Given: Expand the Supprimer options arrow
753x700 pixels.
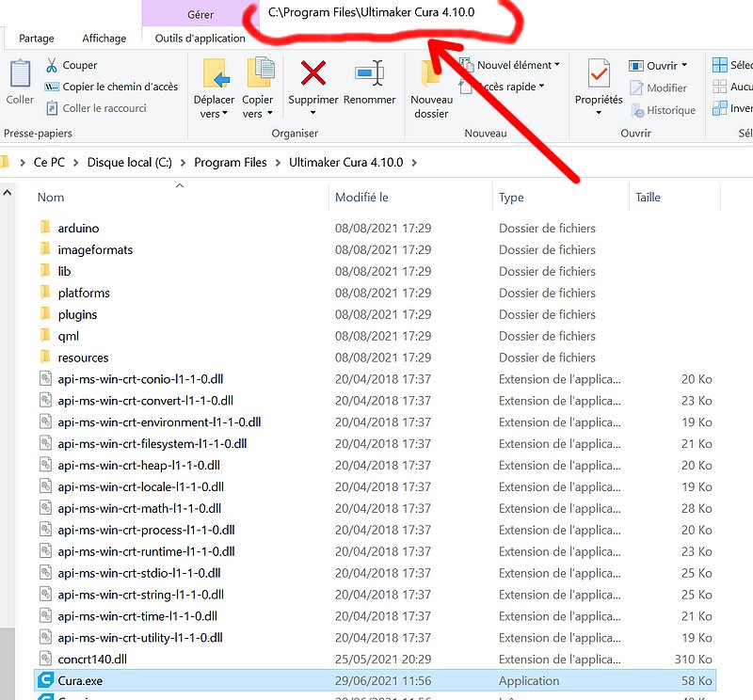Looking at the screenshot, I should click(x=313, y=113).
